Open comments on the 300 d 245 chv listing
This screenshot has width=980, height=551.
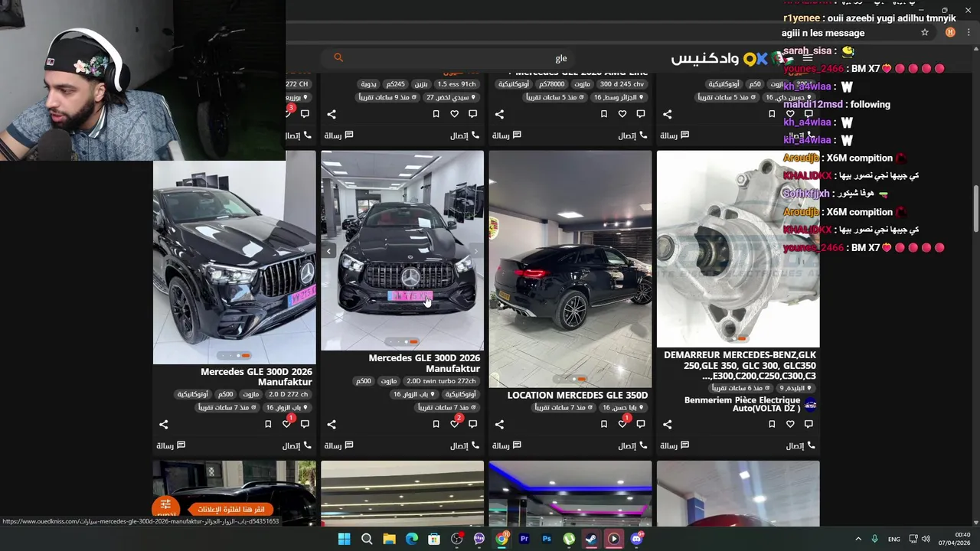[x=641, y=114]
